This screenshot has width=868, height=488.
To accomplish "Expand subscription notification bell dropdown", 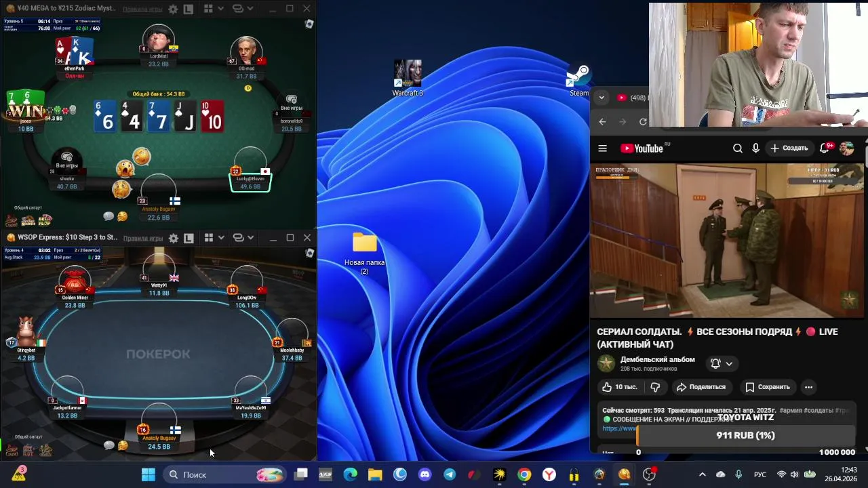I will click(722, 364).
